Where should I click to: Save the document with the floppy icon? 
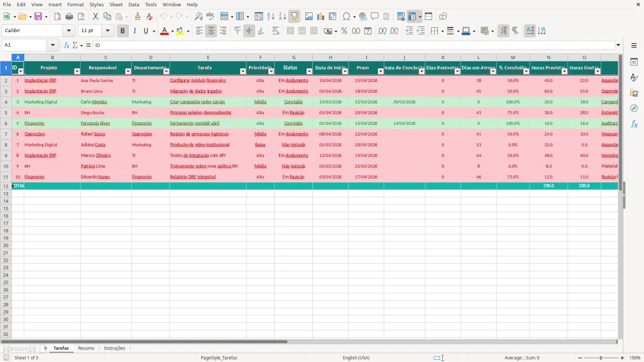pyautogui.click(x=38, y=17)
